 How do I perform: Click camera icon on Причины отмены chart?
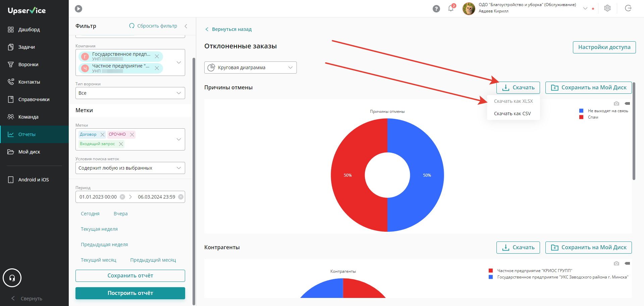click(x=616, y=103)
